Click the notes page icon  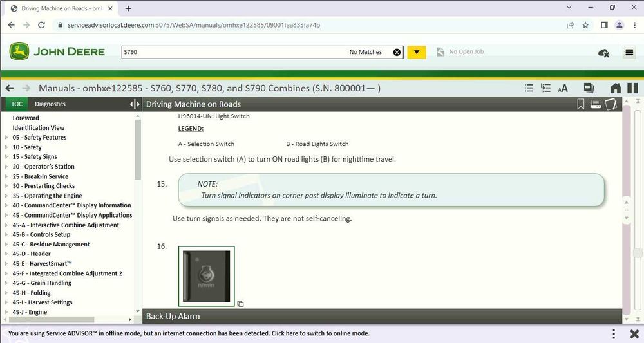611,104
